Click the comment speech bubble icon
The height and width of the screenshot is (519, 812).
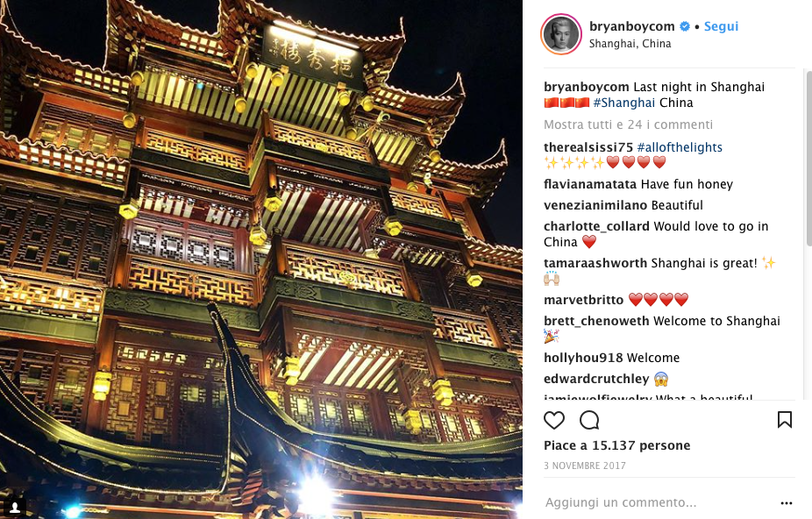589,420
